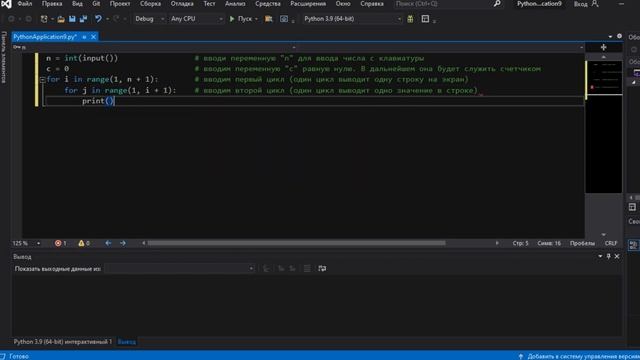Viewport: 640px width, 360px height.
Task: Open the Вывод panel options dropdown arrow
Action: point(600,256)
